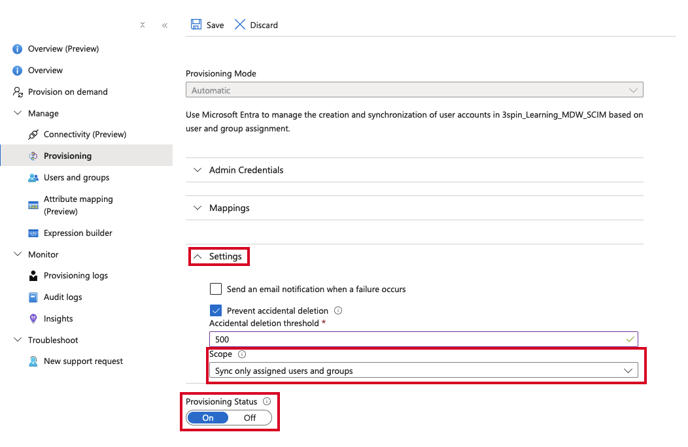Click the Users and groups icon
This screenshot has height=447, width=688.
coord(33,178)
